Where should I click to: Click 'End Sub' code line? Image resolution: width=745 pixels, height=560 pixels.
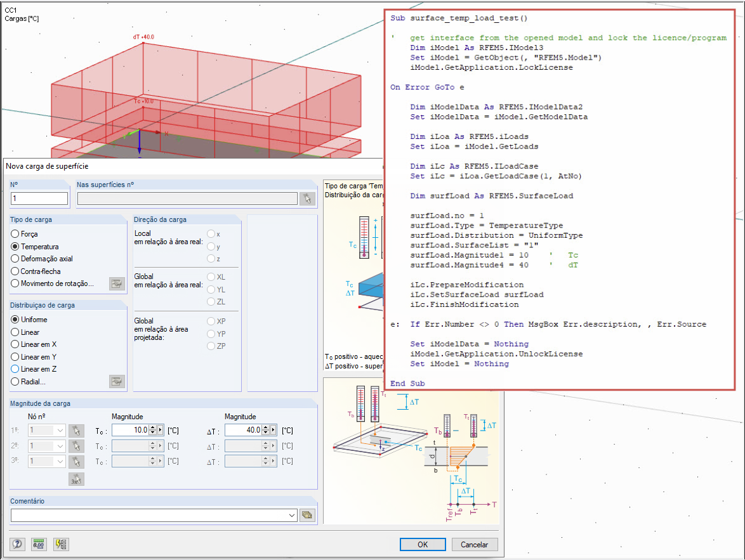407,383
